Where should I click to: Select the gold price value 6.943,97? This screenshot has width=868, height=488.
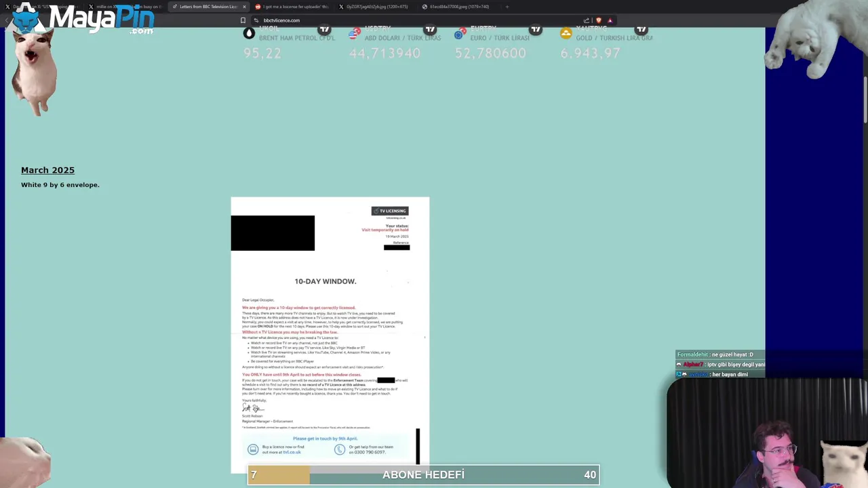[x=590, y=53]
